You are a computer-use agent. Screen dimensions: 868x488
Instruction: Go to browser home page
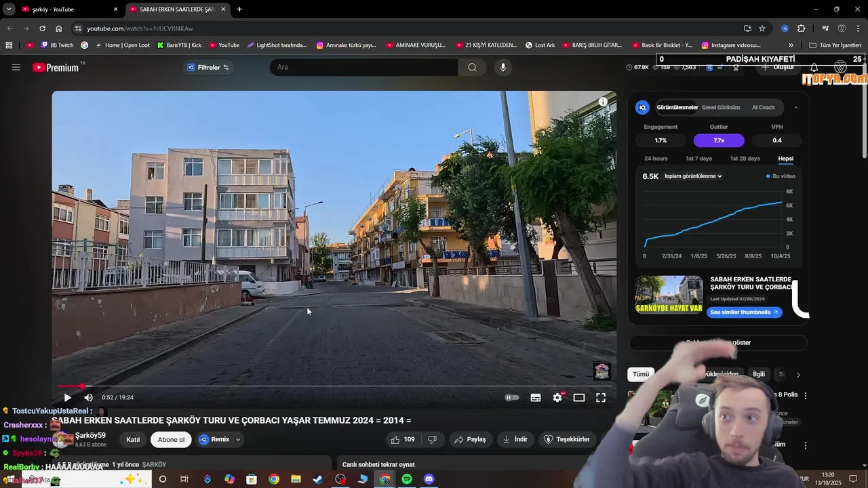click(x=58, y=28)
